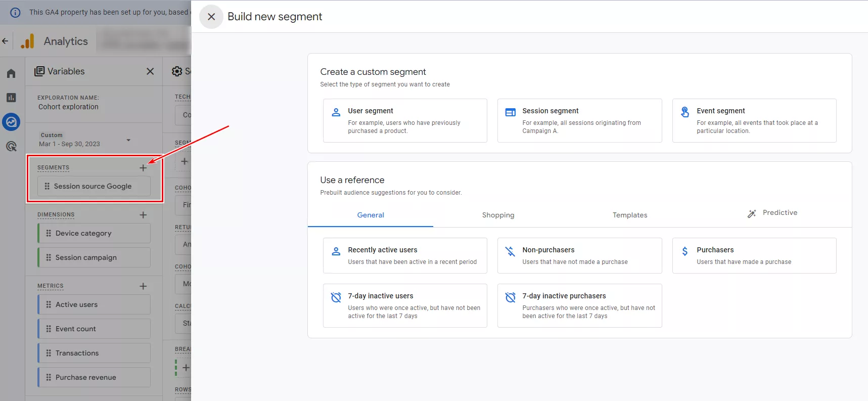Viewport: 868px width, 401px height.
Task: Click the Variables panel icon
Action: pyautogui.click(x=39, y=71)
